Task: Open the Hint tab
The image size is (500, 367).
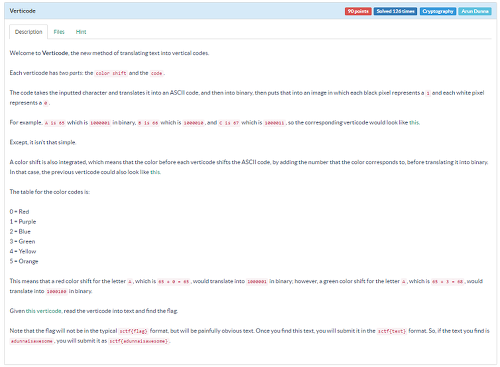Action: 81,32
